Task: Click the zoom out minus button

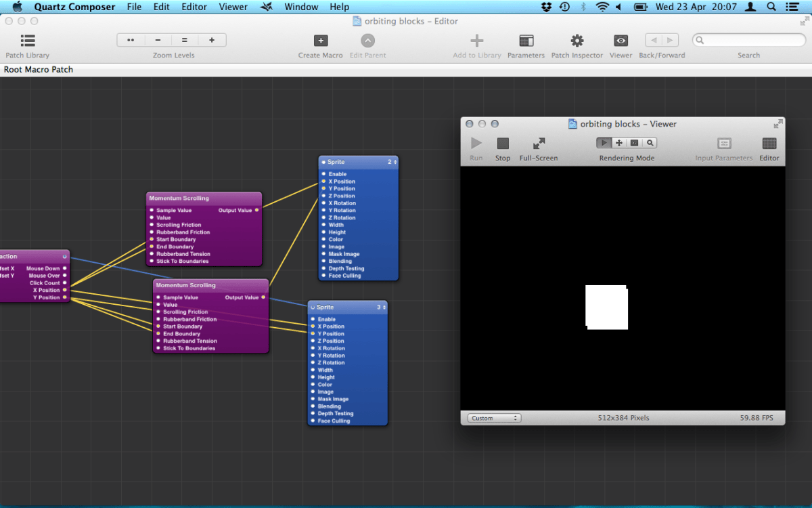Action: pos(158,40)
